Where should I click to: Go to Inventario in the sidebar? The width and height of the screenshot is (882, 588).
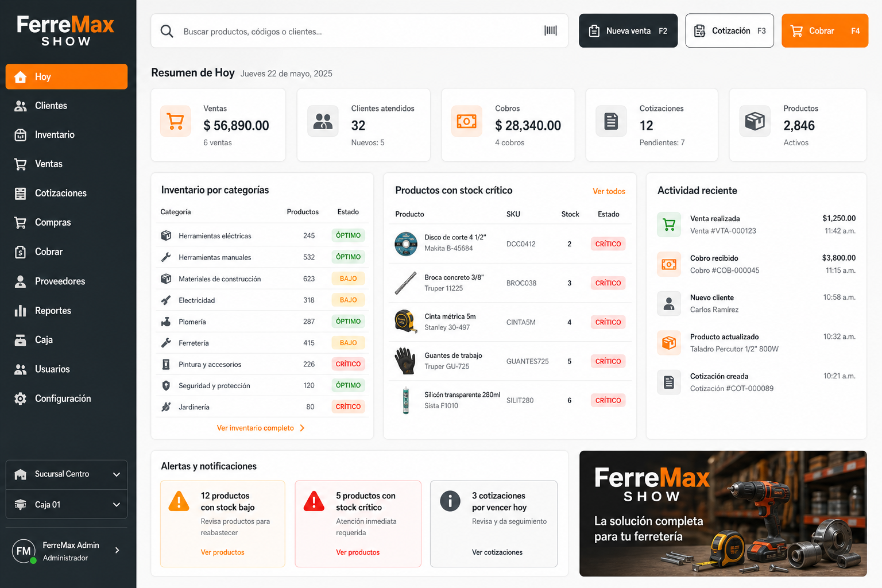tap(67, 135)
